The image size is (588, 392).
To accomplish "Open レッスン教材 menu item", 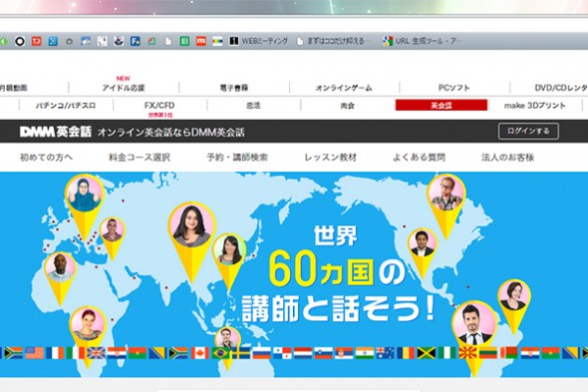I will (x=330, y=158).
